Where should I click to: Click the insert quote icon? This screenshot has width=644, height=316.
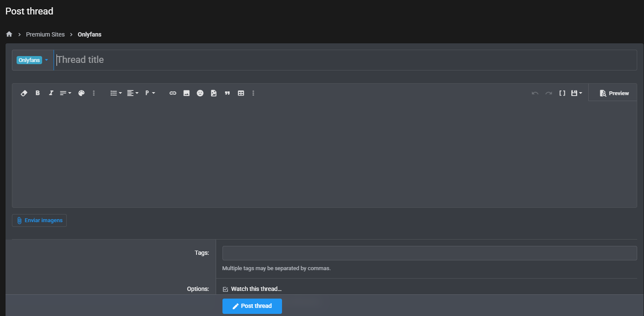coord(227,93)
